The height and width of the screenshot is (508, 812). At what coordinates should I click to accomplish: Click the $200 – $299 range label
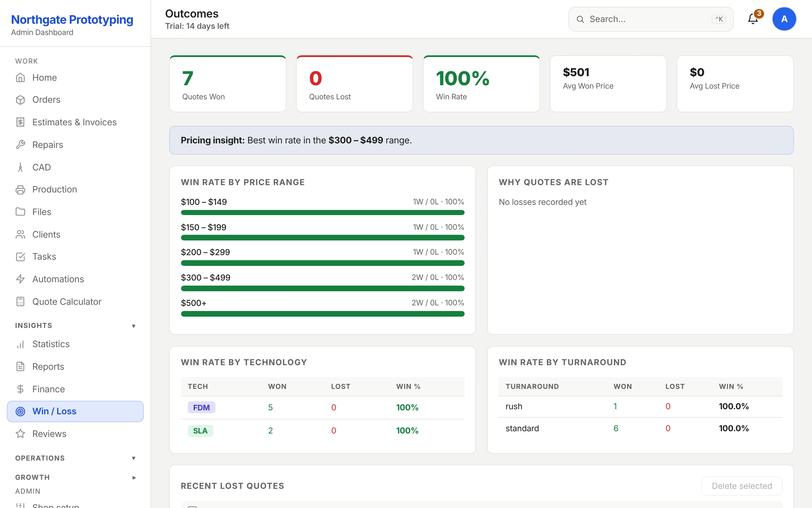click(205, 252)
